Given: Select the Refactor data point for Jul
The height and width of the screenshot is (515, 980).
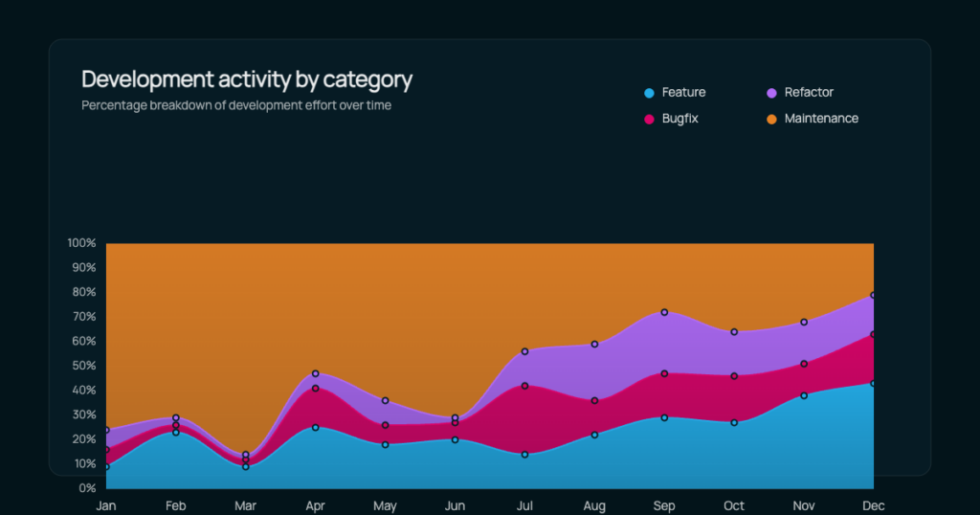Looking at the screenshot, I should click(x=525, y=352).
